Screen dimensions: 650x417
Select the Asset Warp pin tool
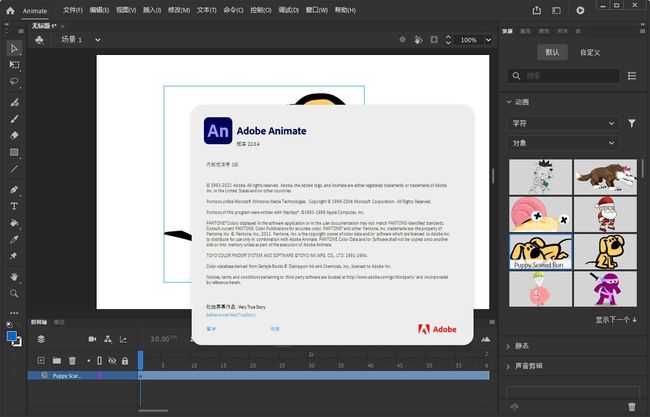click(x=14, y=256)
